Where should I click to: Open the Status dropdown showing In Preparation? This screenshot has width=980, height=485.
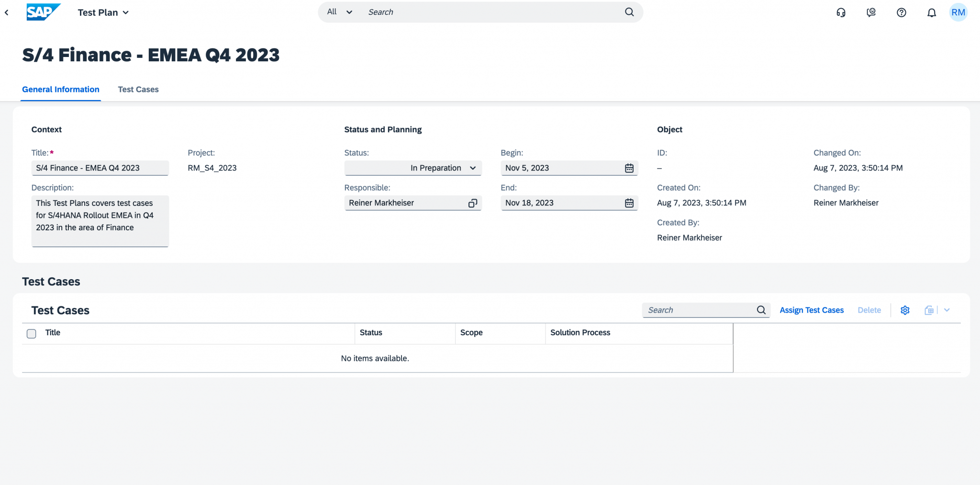(473, 168)
